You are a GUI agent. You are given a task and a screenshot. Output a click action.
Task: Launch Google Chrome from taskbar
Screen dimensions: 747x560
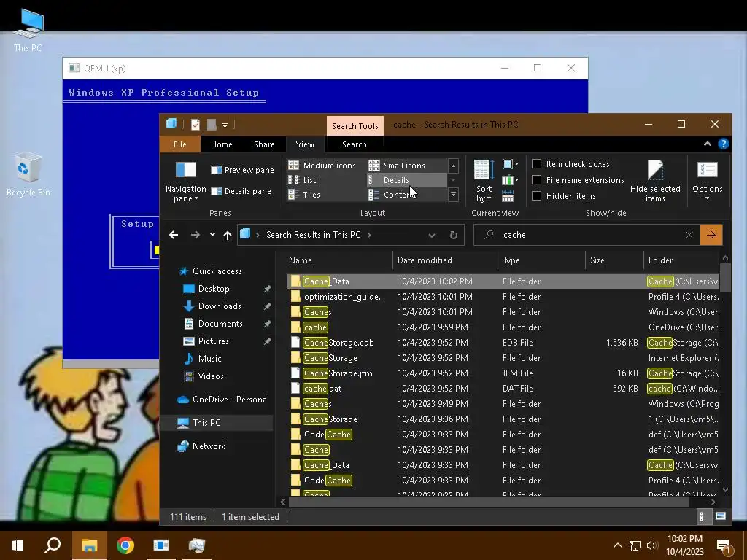click(125, 545)
